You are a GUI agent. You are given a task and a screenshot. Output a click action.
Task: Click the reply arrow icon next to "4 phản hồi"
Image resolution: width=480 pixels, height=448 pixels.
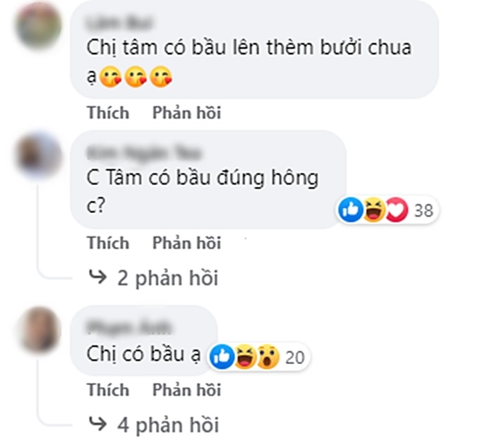point(97,423)
